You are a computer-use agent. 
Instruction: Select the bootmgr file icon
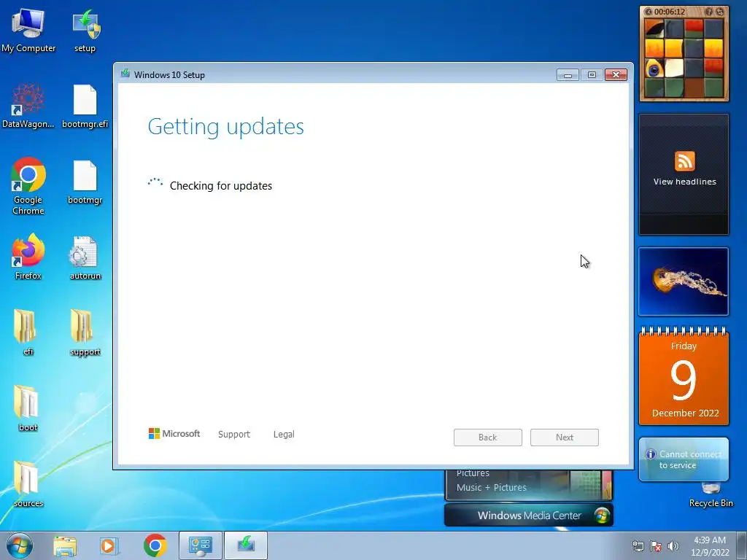tap(85, 182)
